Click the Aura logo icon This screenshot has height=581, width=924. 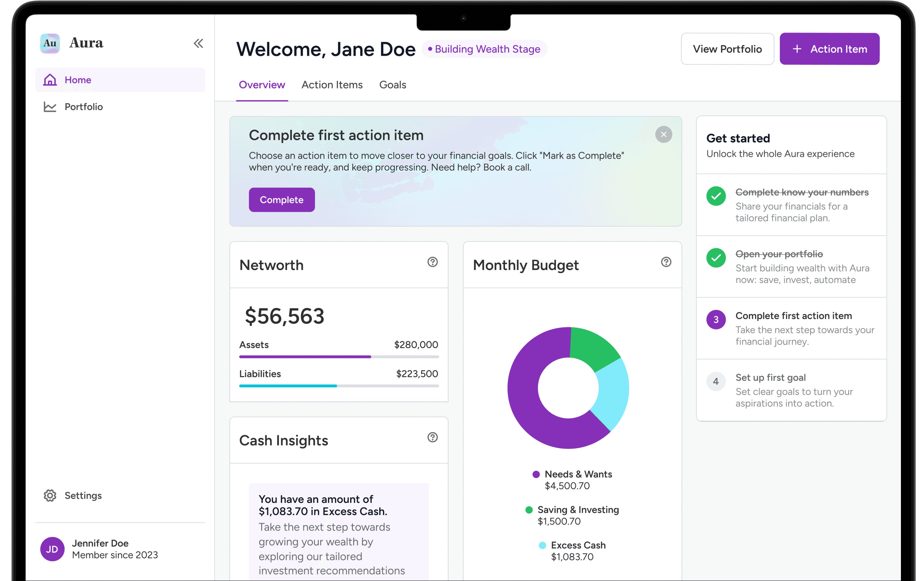coord(50,43)
